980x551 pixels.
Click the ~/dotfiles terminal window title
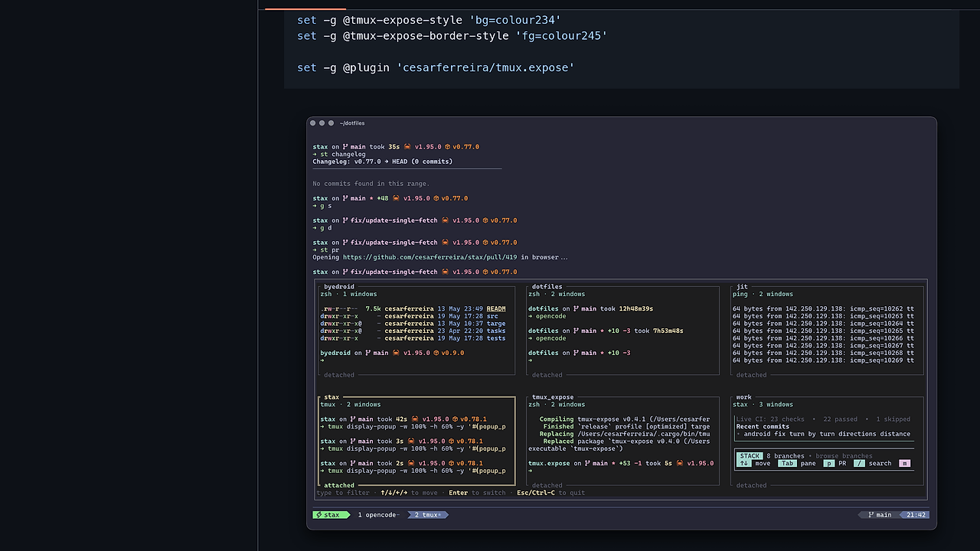click(352, 123)
